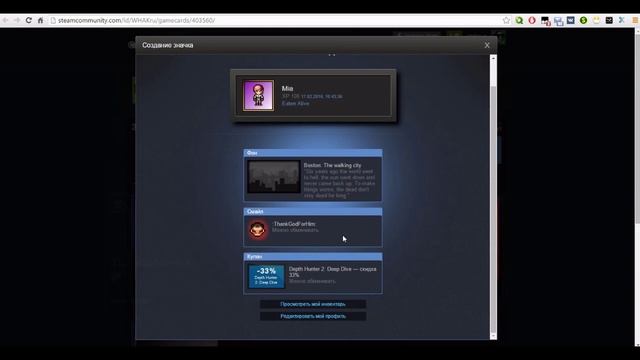Open the blue overlapping windows extension icon

[x=558, y=21]
